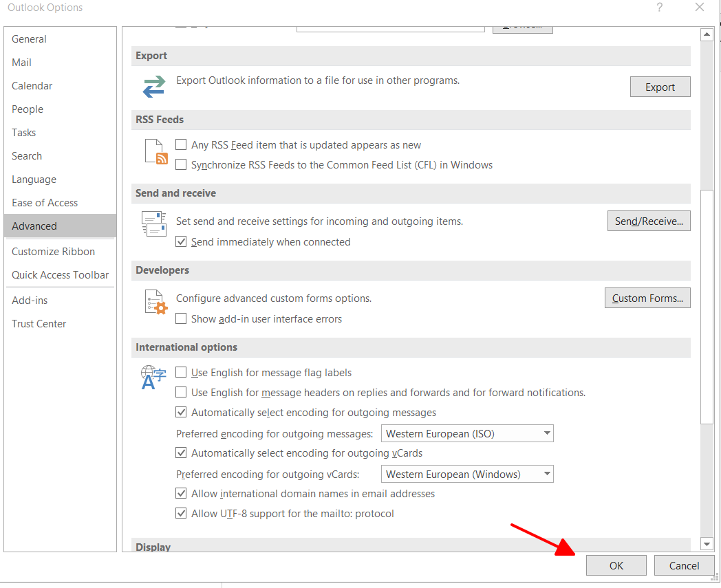Screen dimensions: 721x588
Task: Go to the People options category
Action: click(61, 109)
